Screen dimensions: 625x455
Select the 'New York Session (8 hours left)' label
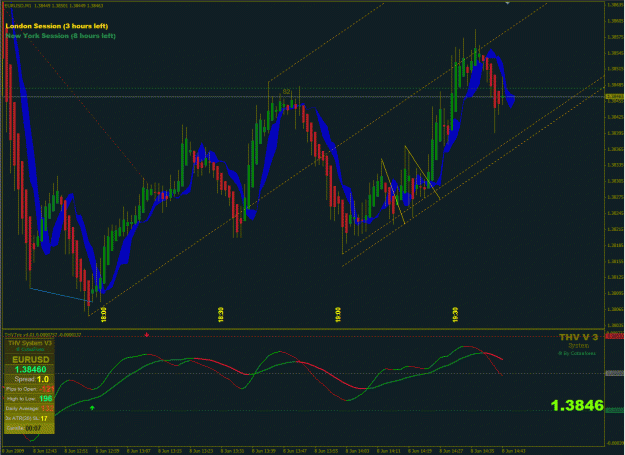click(61, 36)
